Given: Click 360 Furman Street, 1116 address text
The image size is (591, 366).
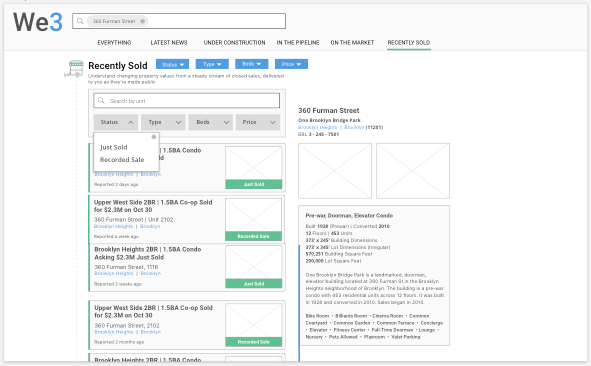Looking at the screenshot, I should click(x=126, y=267).
